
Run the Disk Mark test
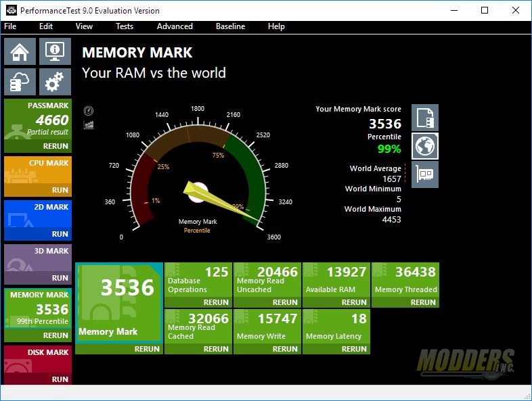click(60, 379)
